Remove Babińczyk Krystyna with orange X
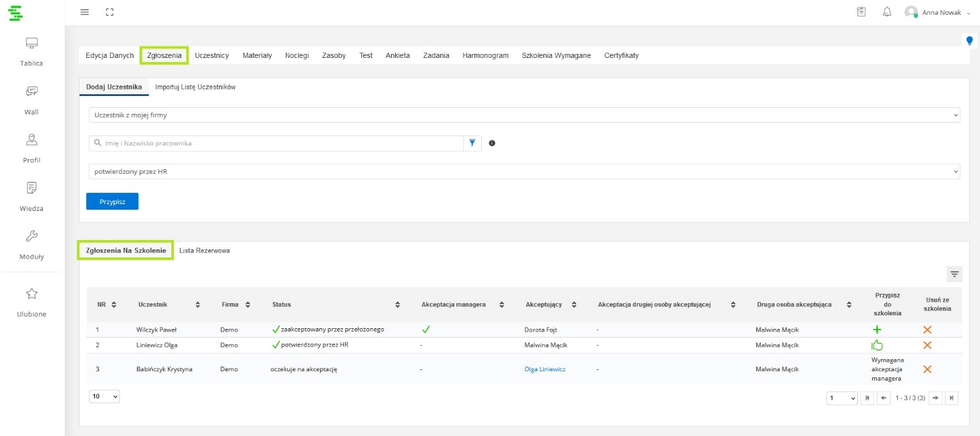 927,369
